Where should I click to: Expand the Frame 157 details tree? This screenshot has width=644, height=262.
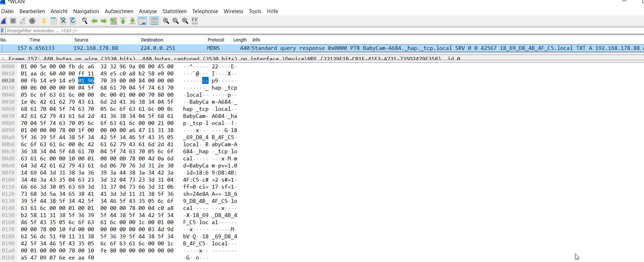[3, 59]
